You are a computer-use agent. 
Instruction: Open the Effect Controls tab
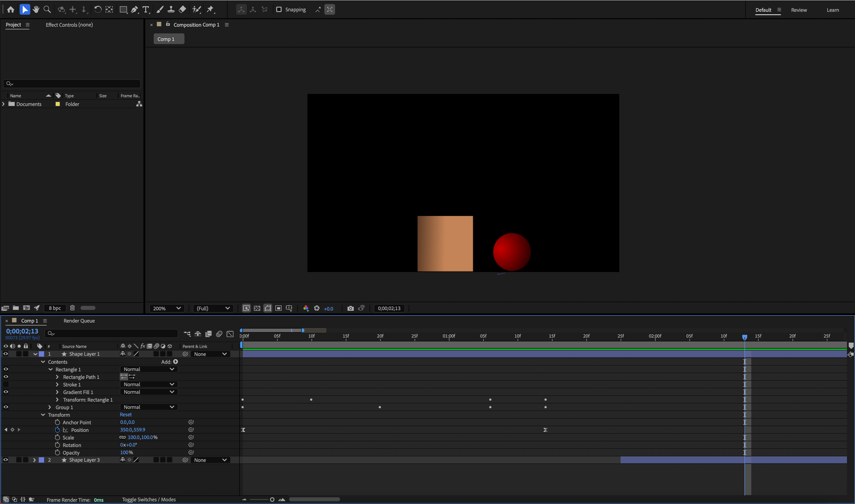coord(69,25)
